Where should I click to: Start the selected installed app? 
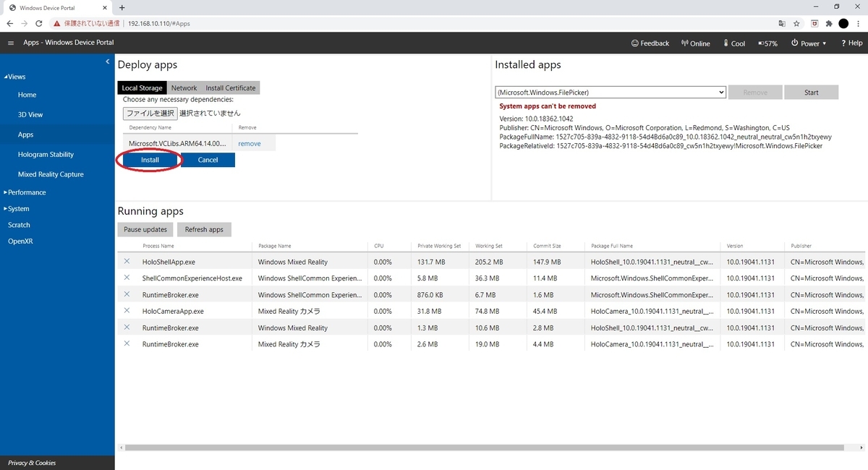811,92
